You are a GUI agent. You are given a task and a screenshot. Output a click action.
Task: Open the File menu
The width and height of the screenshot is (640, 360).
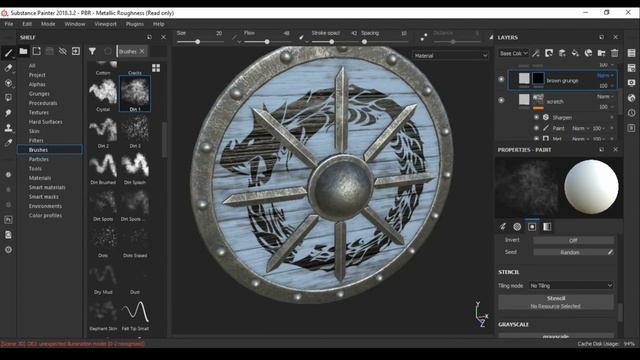tap(9, 24)
